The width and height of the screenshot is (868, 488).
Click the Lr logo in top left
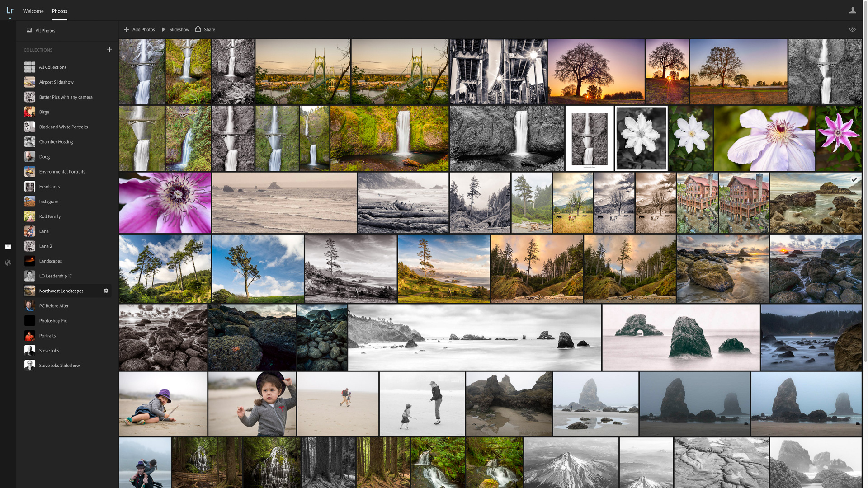click(x=10, y=9)
